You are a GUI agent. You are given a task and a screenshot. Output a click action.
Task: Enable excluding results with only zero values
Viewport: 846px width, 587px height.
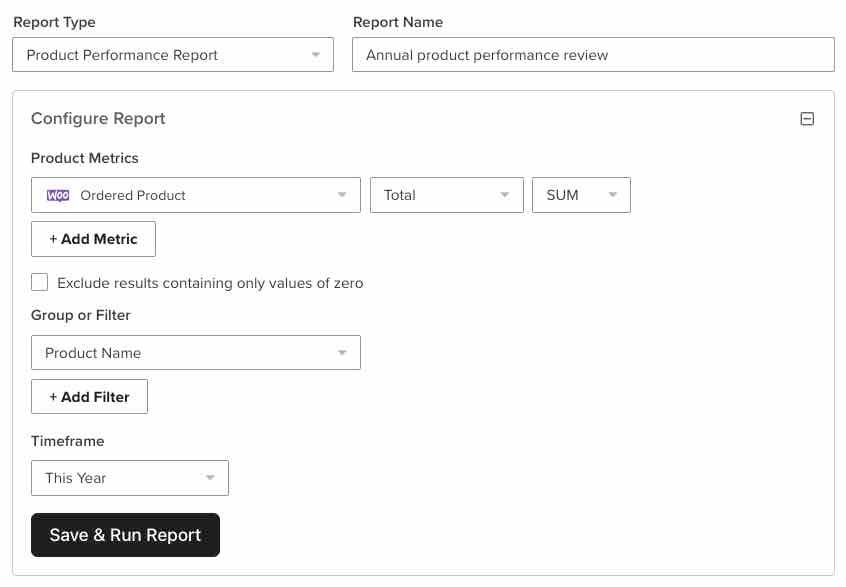[x=39, y=282]
